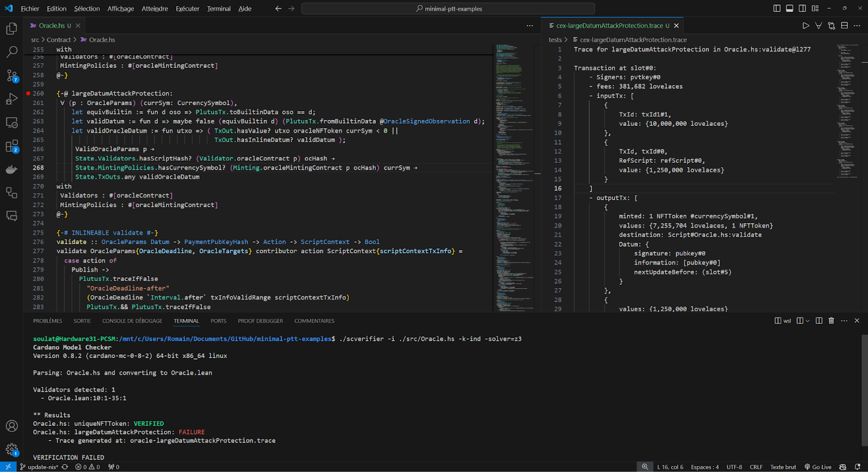Click the remote window indicator in status bar
This screenshot has height=472, width=868.
click(8, 467)
